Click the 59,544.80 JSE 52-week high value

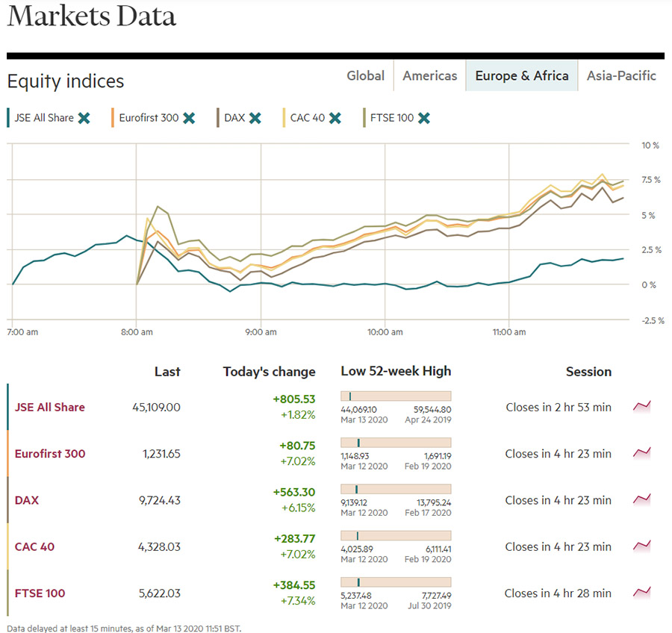[432, 409]
